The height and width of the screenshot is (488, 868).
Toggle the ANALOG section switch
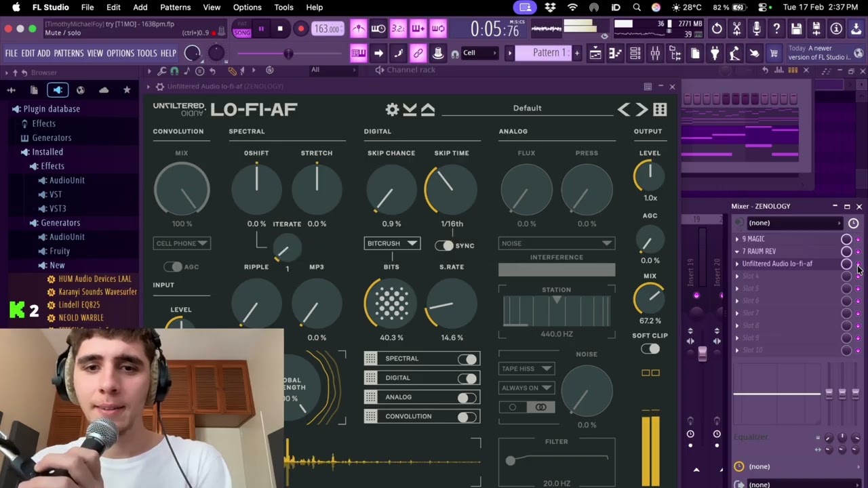pos(467,397)
